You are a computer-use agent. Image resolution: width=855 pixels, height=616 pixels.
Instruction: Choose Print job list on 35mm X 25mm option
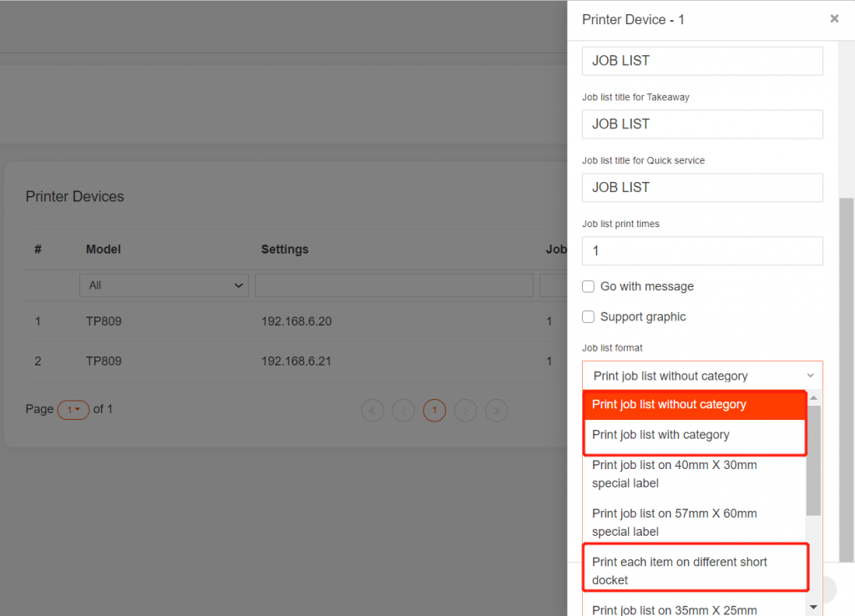coord(694,608)
